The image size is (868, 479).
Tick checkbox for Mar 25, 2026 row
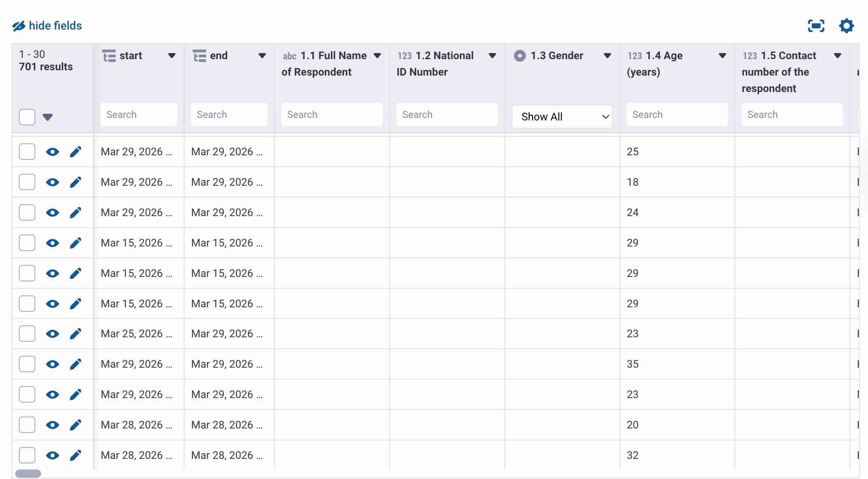[27, 334]
